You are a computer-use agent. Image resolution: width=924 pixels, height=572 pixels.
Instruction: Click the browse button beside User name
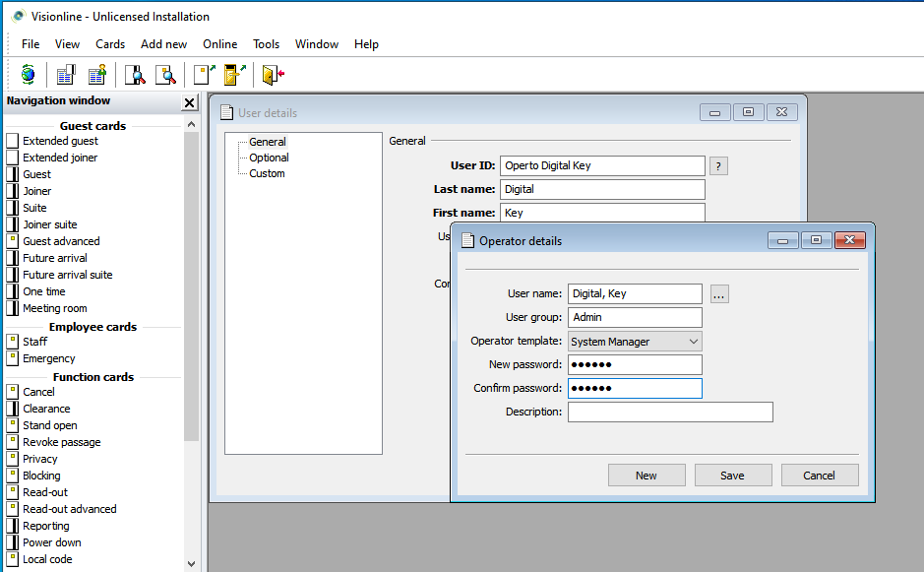click(x=719, y=293)
